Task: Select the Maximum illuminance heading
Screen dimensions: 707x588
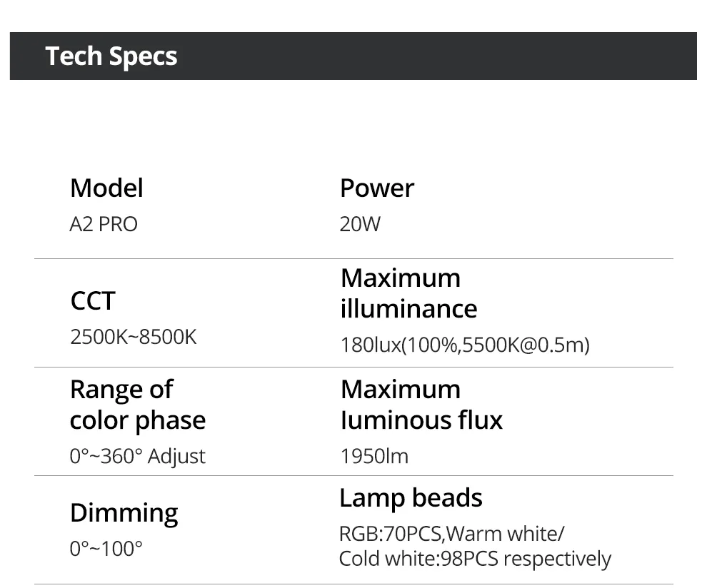Action: (x=408, y=293)
